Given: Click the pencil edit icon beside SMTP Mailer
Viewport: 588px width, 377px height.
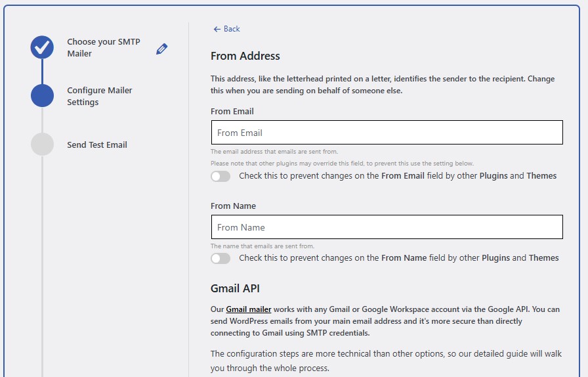Looking at the screenshot, I should coord(161,49).
